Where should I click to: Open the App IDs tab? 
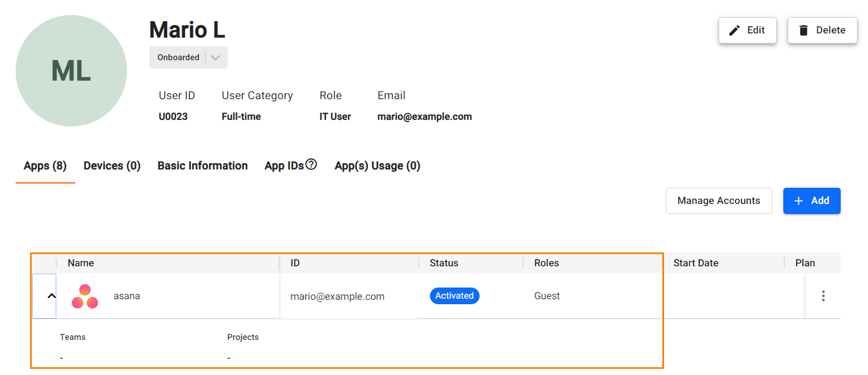(x=284, y=165)
